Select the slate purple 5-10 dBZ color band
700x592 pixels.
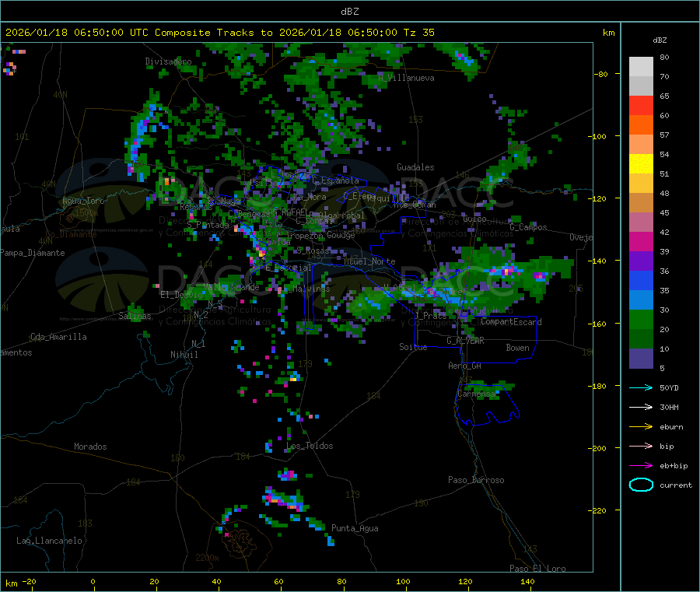641,359
